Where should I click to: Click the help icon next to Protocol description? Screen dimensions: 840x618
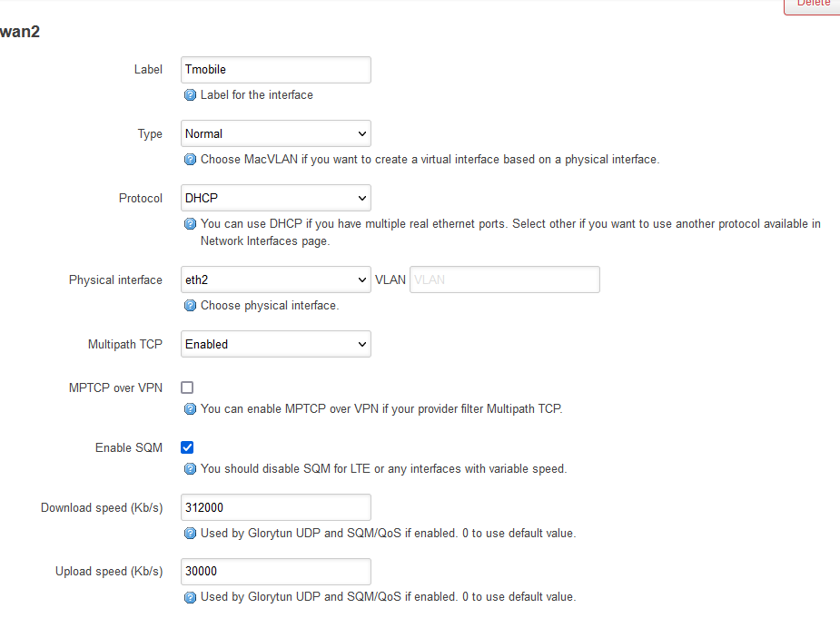click(190, 223)
